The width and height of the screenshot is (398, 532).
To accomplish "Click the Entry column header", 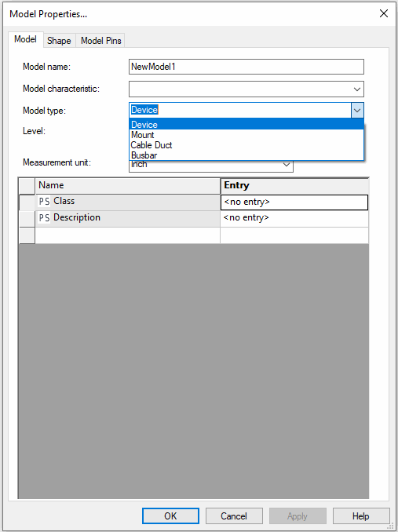I will point(294,186).
